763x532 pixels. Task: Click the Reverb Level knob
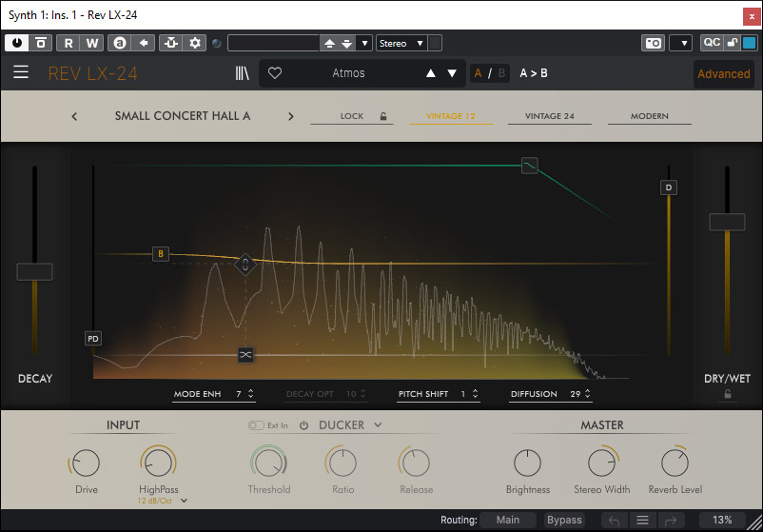pyautogui.click(x=675, y=464)
